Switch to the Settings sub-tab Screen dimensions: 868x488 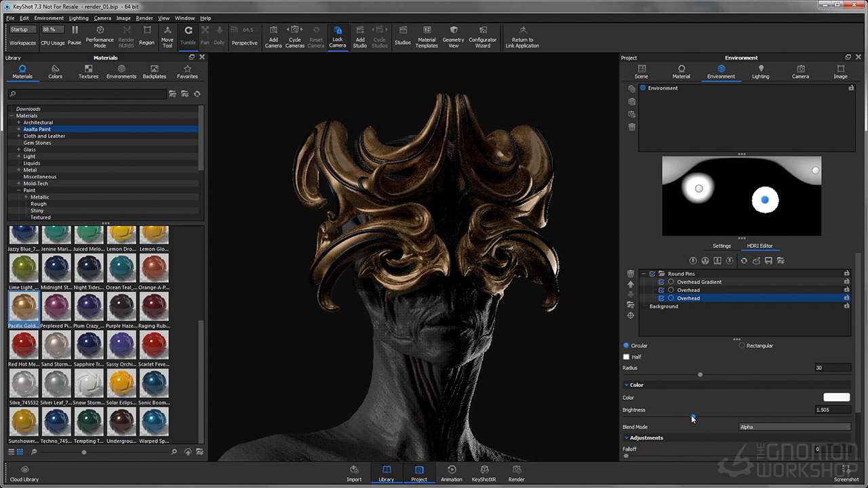point(722,246)
